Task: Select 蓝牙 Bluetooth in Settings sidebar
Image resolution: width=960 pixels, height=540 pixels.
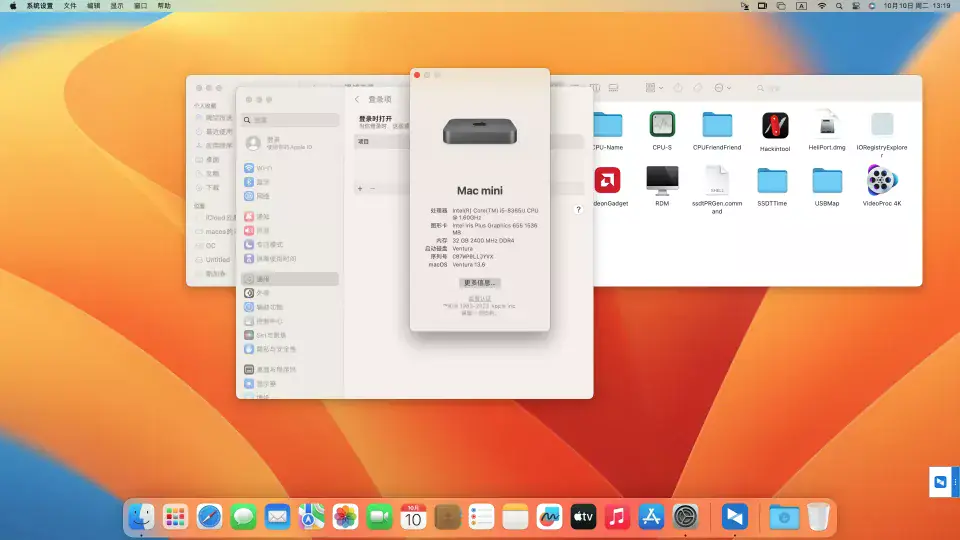Action: pos(290,182)
